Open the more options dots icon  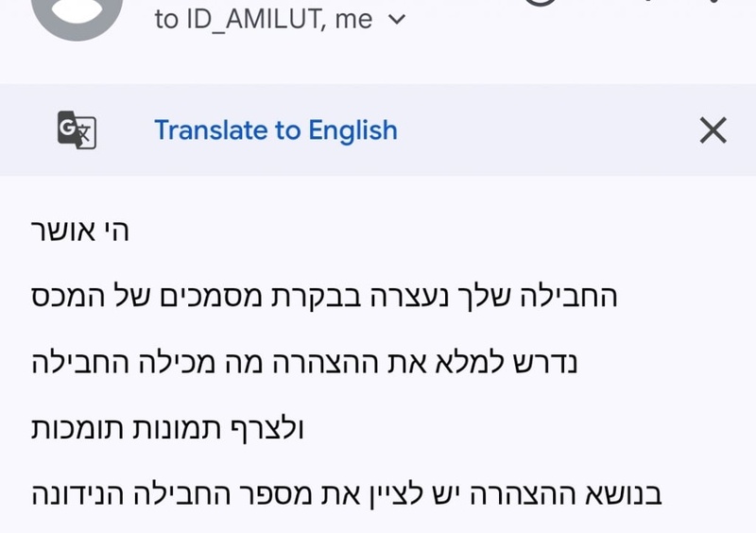[x=713, y=2]
